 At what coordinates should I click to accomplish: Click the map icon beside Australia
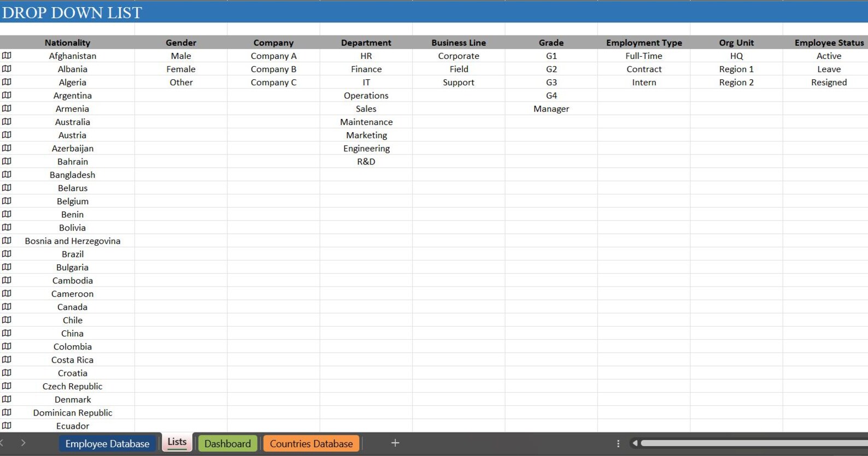tap(7, 122)
